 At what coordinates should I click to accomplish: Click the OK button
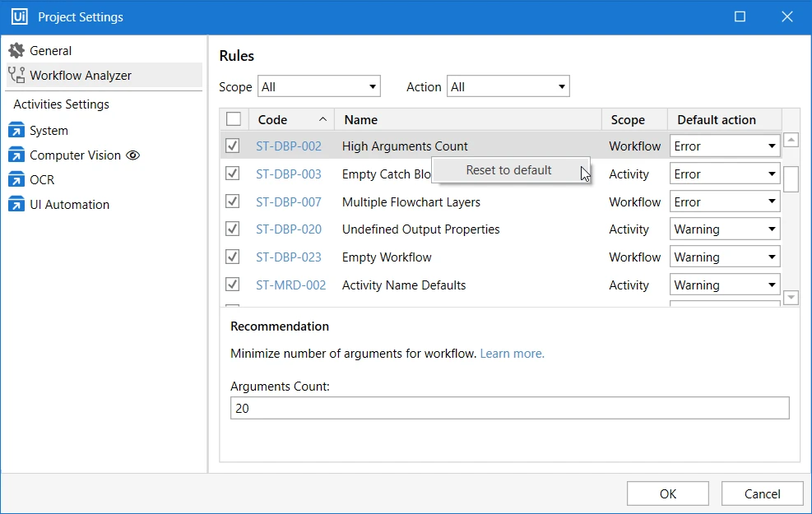click(667, 493)
